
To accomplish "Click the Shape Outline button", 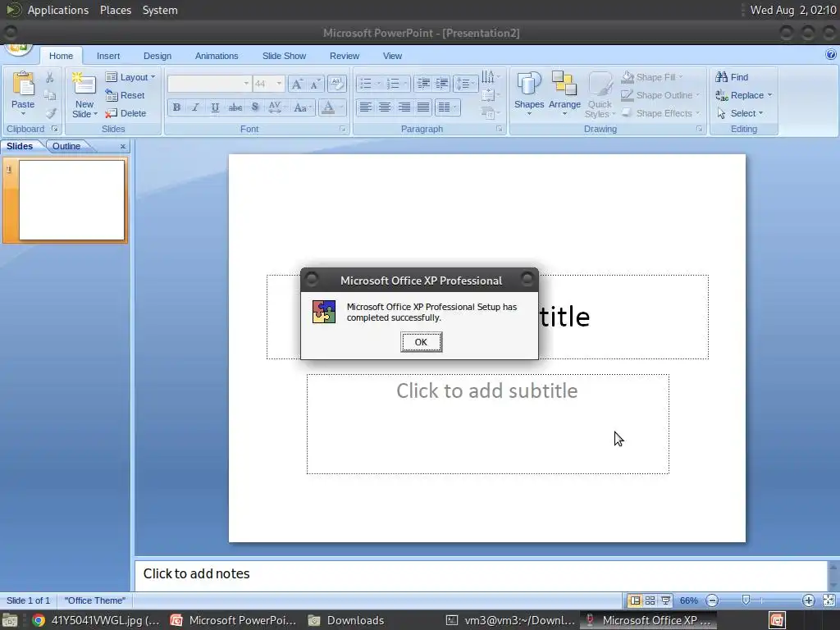I will coord(660,95).
